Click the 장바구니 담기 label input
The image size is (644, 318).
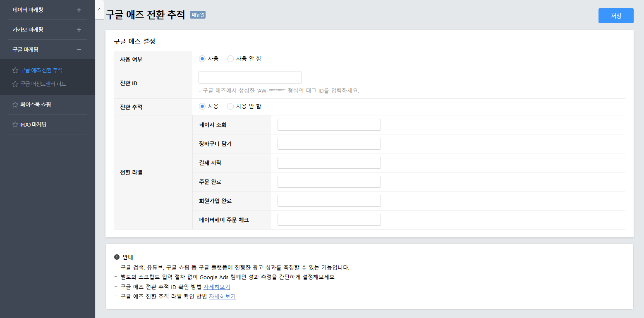329,144
